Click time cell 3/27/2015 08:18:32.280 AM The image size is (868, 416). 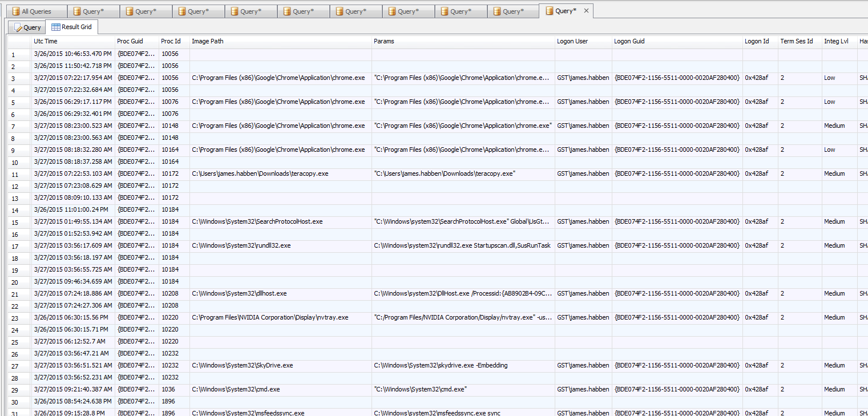[73, 150]
